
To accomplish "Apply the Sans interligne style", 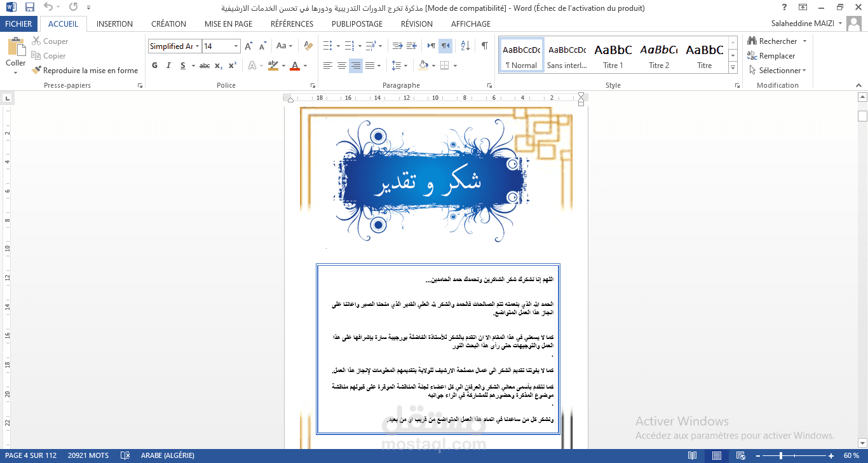I will click(x=567, y=55).
